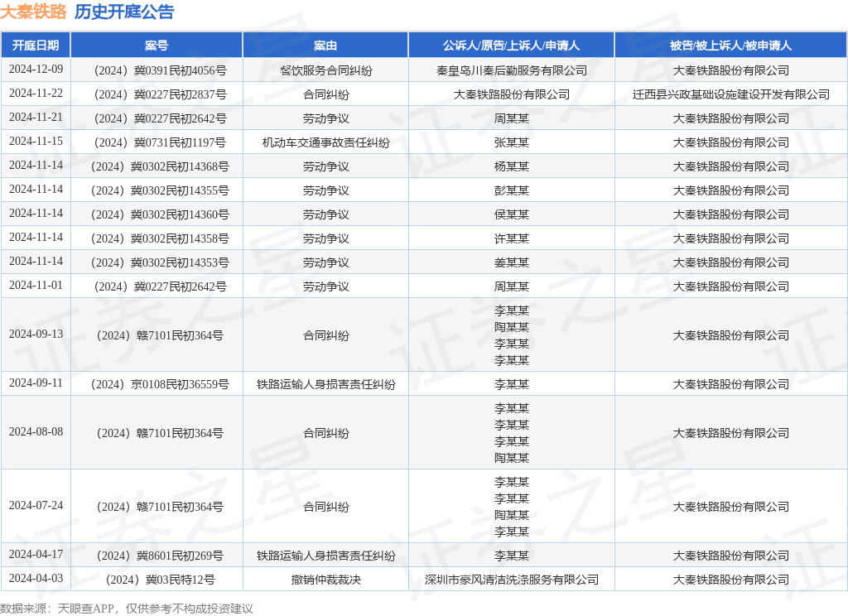
Task: Select 赣7101民初364号 in the 2024-08-08 row
Action: pyautogui.click(x=160, y=433)
